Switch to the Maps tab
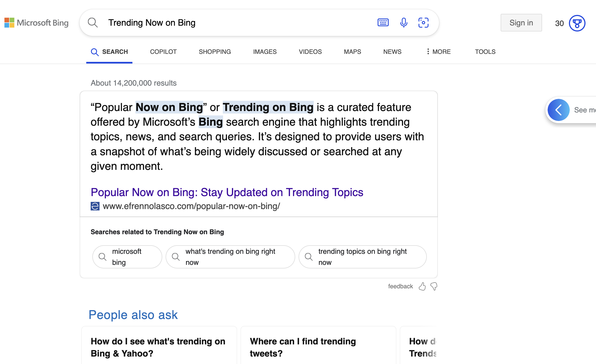This screenshot has width=596, height=364. point(352,52)
